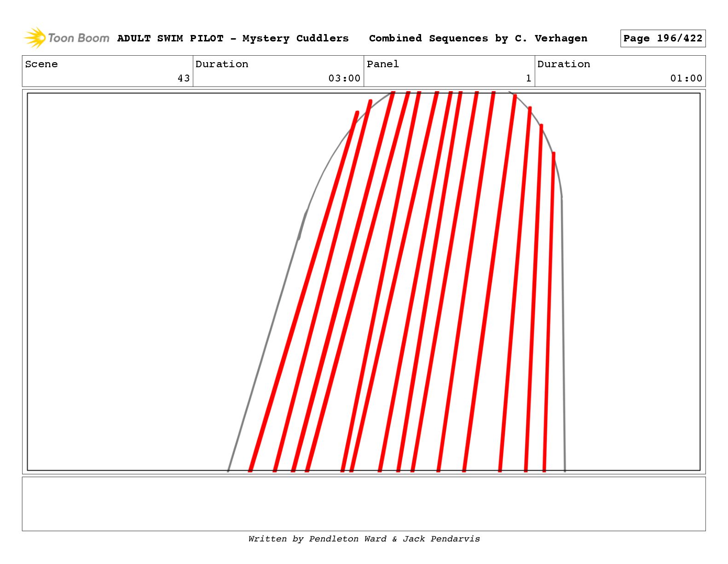Click 'Written by Pendleton Ward & Jack Pendarvis' credit
The height and width of the screenshot is (564, 728).
pos(364,539)
